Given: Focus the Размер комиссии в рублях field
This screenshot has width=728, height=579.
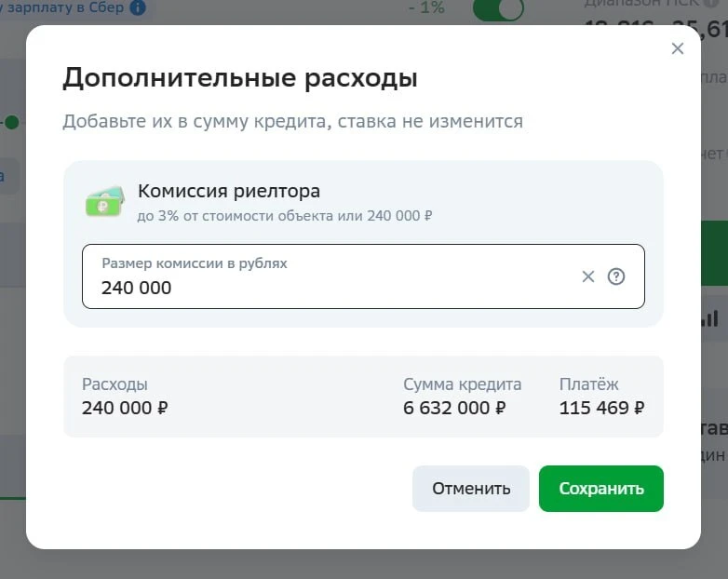Looking at the screenshot, I should click(x=363, y=276).
